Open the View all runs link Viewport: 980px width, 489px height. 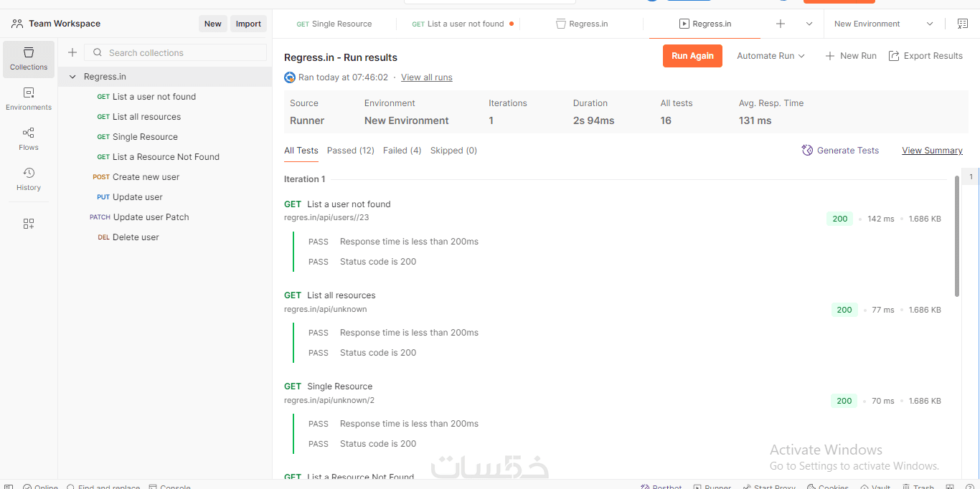pyautogui.click(x=427, y=77)
